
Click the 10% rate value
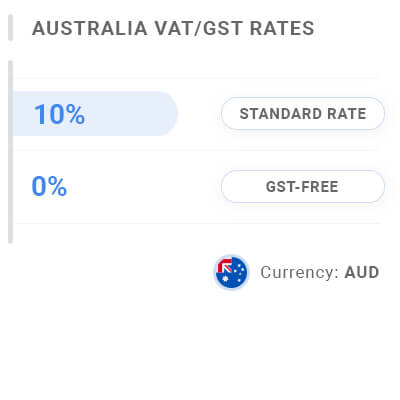tap(60, 114)
